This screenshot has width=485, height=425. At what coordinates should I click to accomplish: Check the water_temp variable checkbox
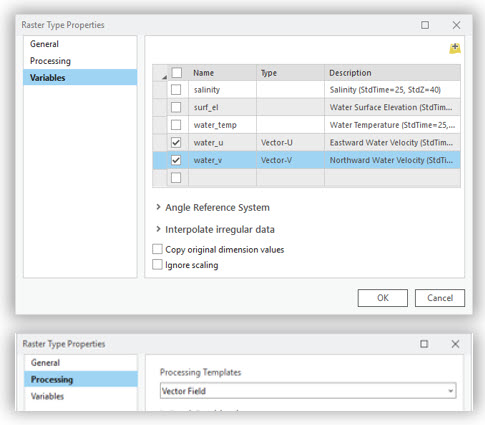tap(176, 125)
